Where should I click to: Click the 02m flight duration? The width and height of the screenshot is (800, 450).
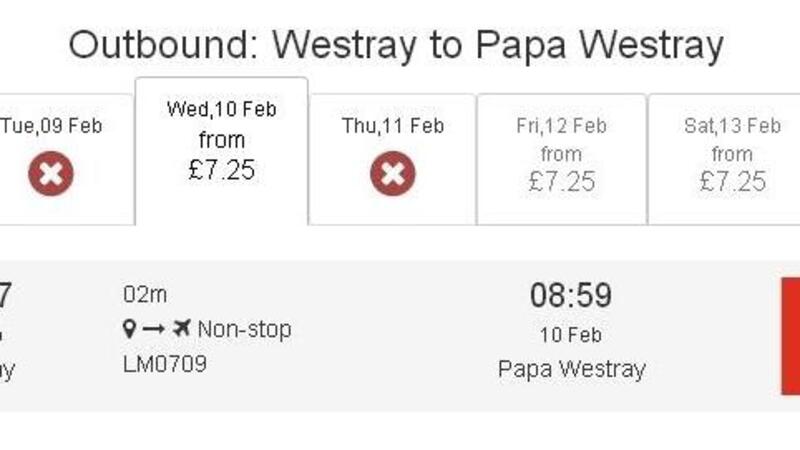(x=145, y=294)
